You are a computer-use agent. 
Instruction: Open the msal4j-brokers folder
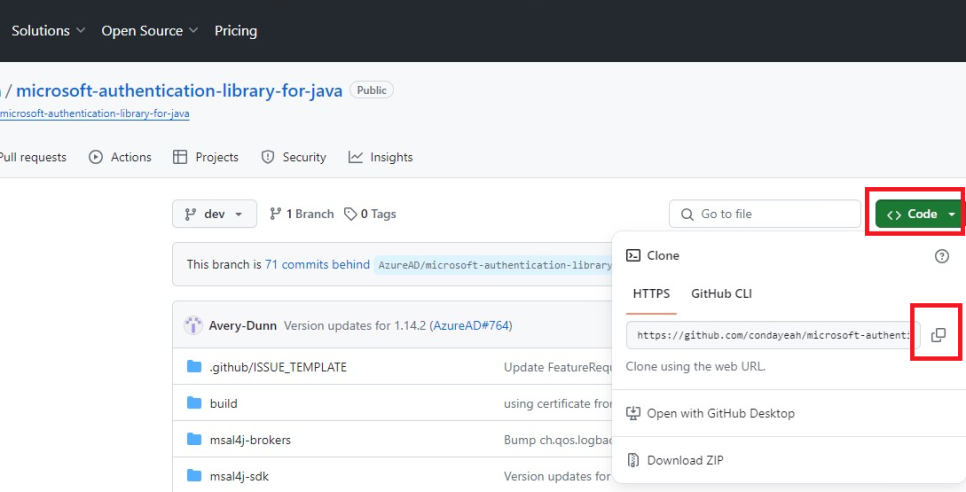(x=250, y=440)
